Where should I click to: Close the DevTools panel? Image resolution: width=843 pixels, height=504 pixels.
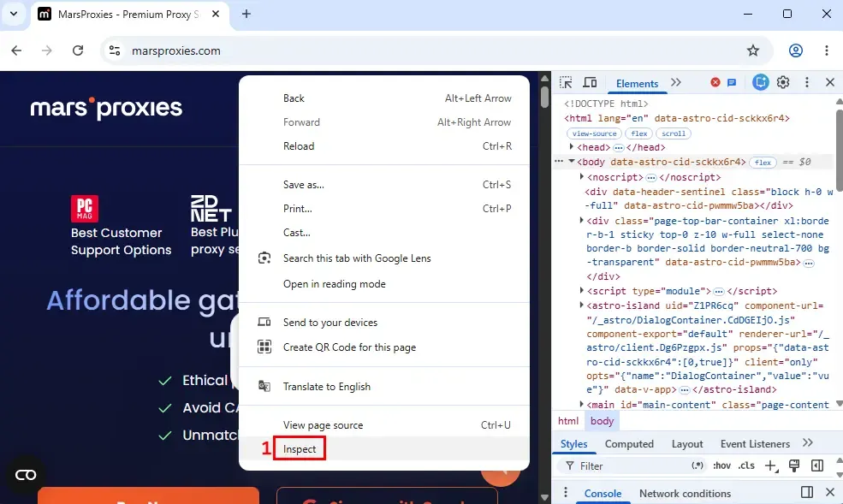pos(830,82)
